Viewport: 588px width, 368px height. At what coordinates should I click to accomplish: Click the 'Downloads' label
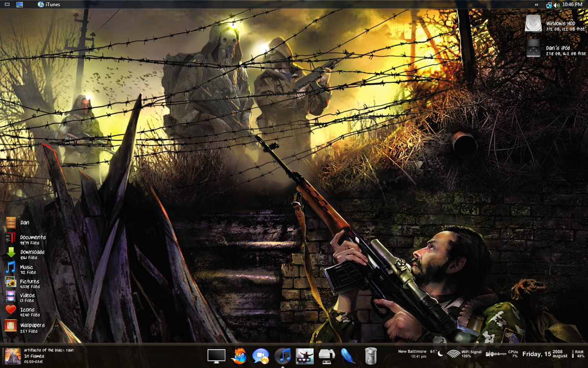[32, 252]
